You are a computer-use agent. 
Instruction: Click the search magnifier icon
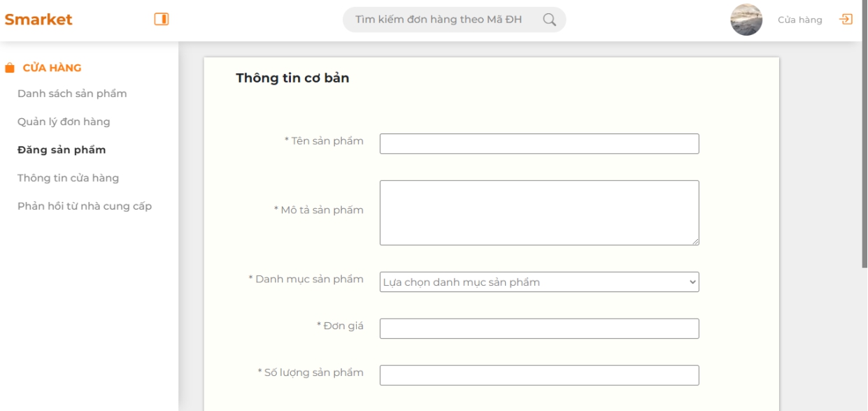coord(550,20)
